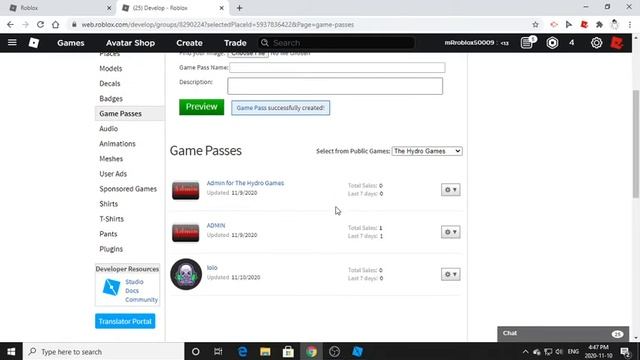Screen dimensions: 640x360
Task: Click the Translator Portal button
Action: point(125,321)
